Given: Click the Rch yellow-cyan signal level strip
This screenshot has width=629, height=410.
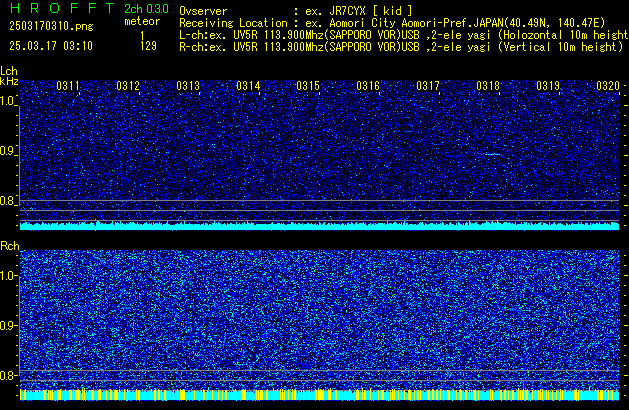Looking at the screenshot, I should pos(319,395).
